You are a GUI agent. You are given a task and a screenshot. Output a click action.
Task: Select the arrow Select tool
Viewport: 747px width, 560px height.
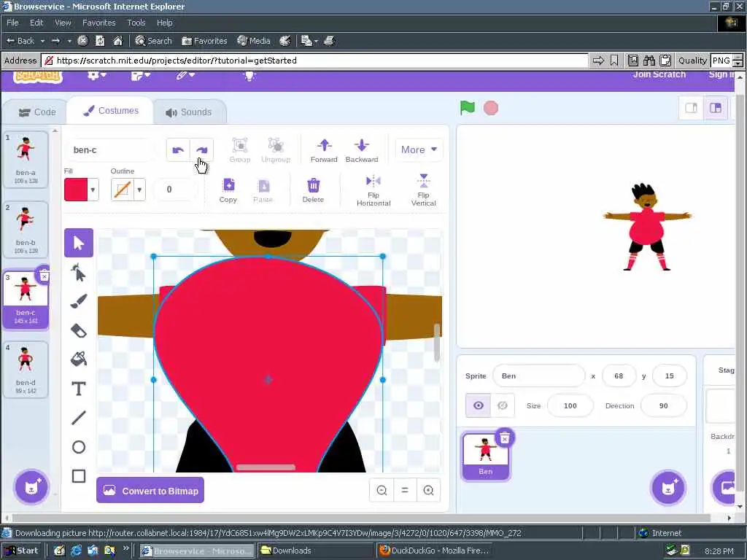pos(79,243)
